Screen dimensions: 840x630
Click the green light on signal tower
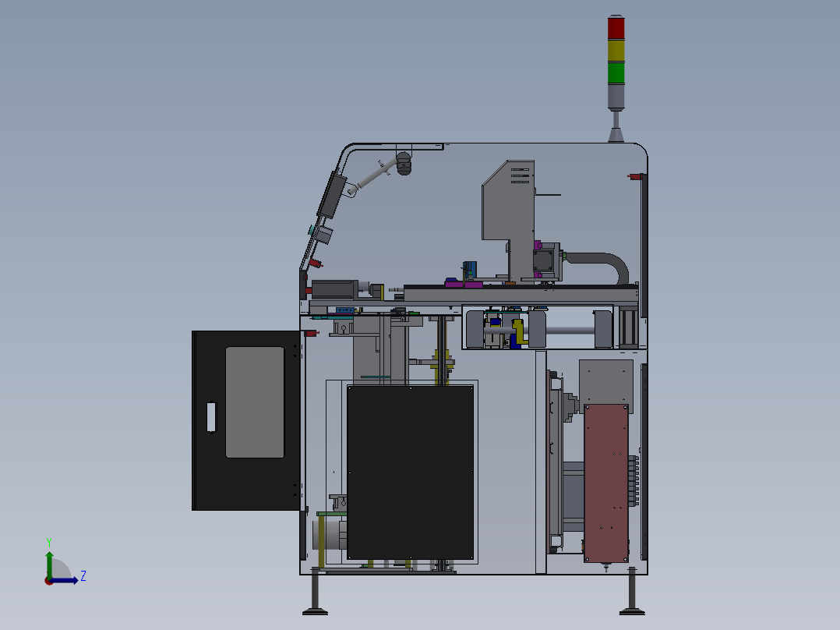pyautogui.click(x=616, y=73)
